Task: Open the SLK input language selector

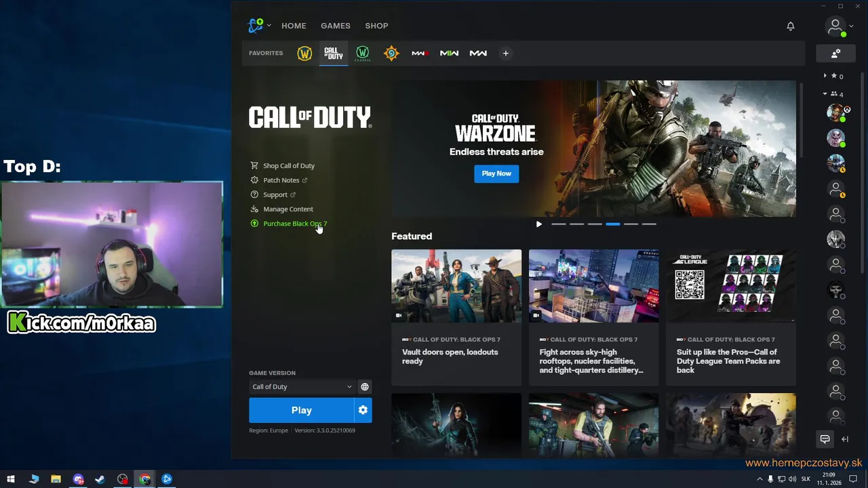Action: pyautogui.click(x=806, y=479)
